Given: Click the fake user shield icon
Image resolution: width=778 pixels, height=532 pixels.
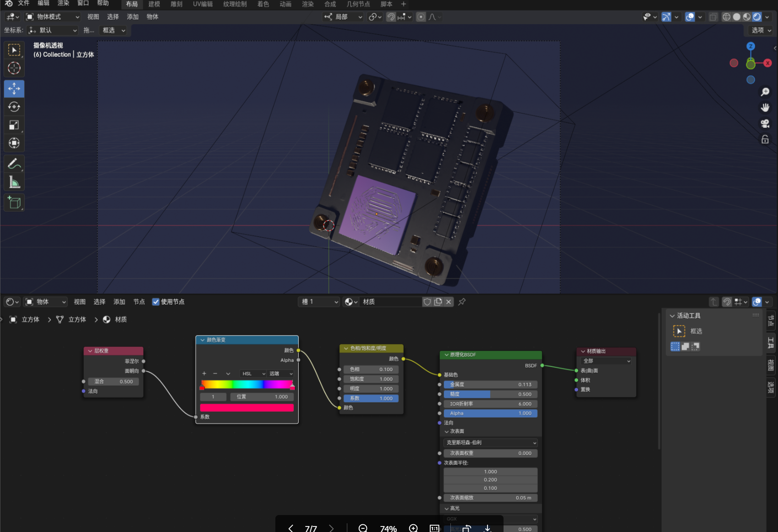Looking at the screenshot, I should pyautogui.click(x=427, y=302).
